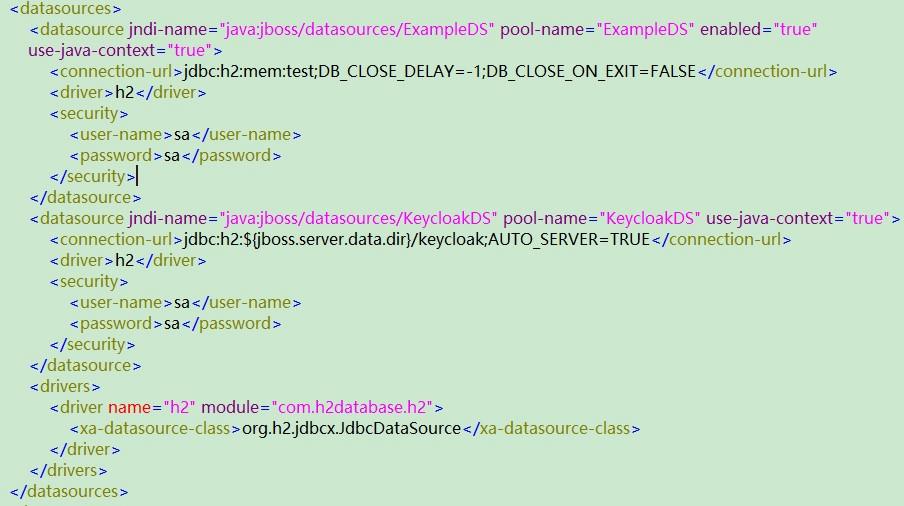Select the ExampleDS jndi-name value
This screenshot has height=506, width=904.
tap(357, 29)
